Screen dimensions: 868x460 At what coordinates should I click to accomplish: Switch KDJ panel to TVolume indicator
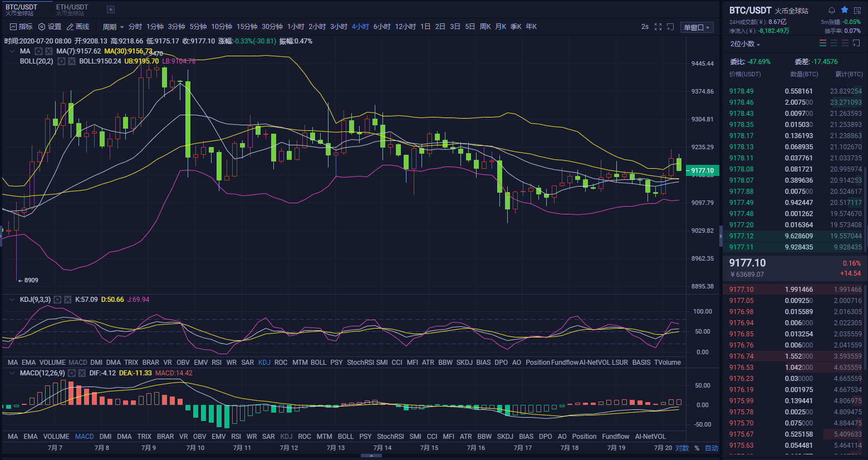click(668, 363)
